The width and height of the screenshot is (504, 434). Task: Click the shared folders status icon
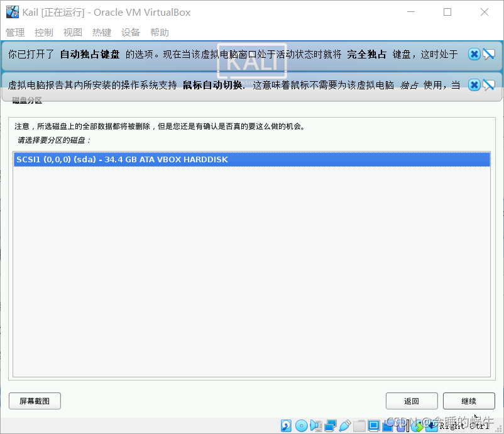click(x=359, y=426)
